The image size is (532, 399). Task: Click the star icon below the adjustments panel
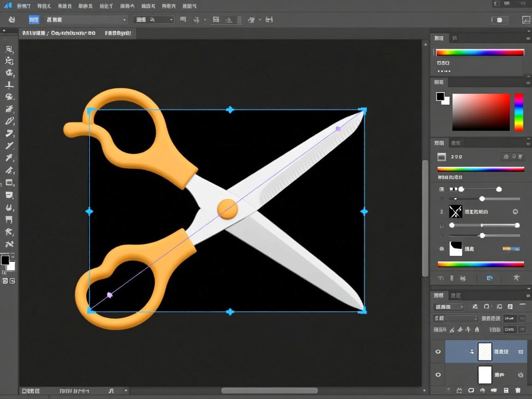pyautogui.click(x=516, y=278)
